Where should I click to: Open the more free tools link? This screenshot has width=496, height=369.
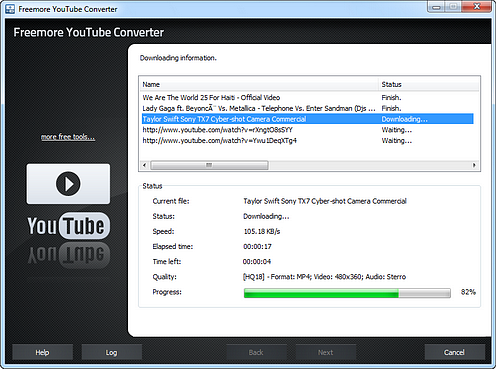(68, 137)
